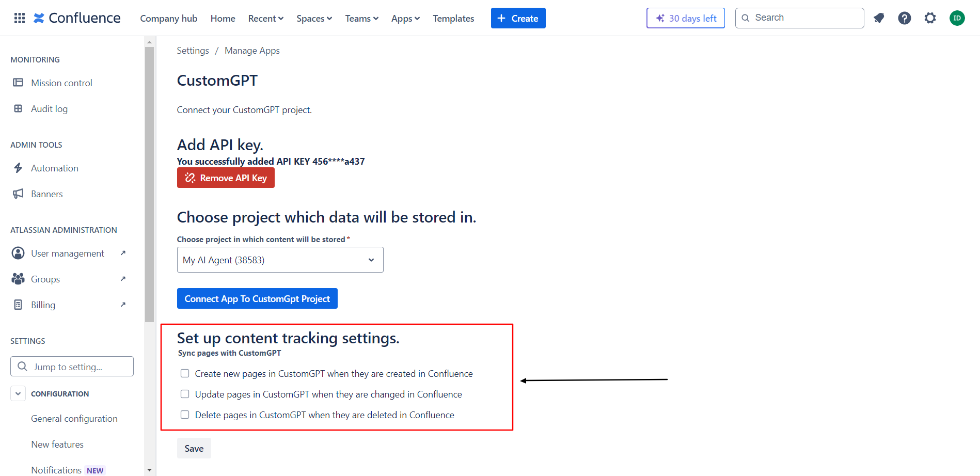Click the 30 days left trial button
Viewport: 980px width, 476px height.
coord(686,18)
